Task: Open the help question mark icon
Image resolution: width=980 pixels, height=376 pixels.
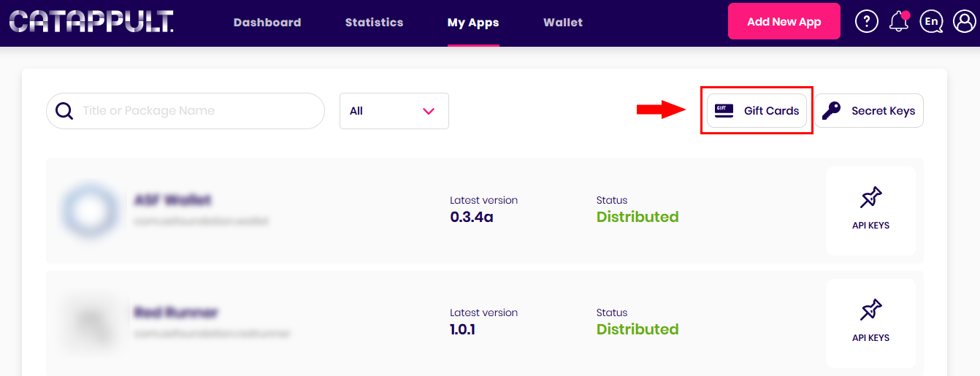Action: click(x=866, y=22)
